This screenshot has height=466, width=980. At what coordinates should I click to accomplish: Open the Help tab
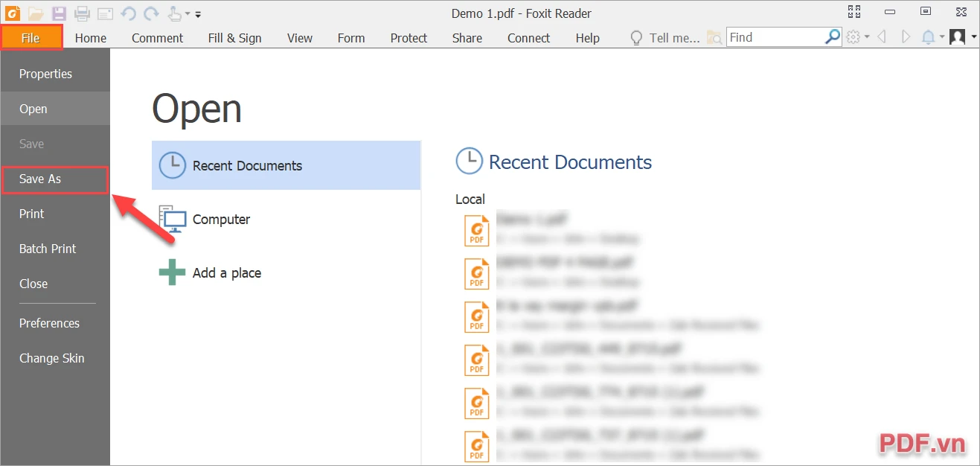click(588, 38)
